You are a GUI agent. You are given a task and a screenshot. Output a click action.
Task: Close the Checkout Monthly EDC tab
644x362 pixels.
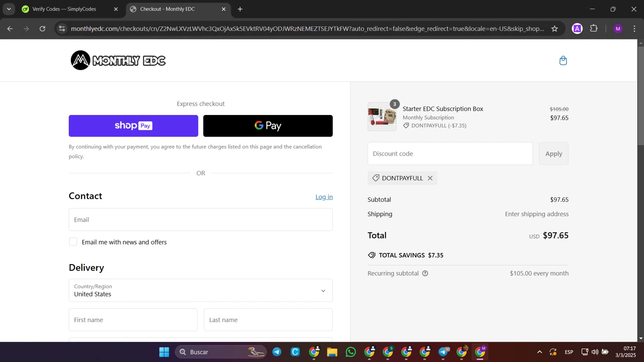(223, 9)
